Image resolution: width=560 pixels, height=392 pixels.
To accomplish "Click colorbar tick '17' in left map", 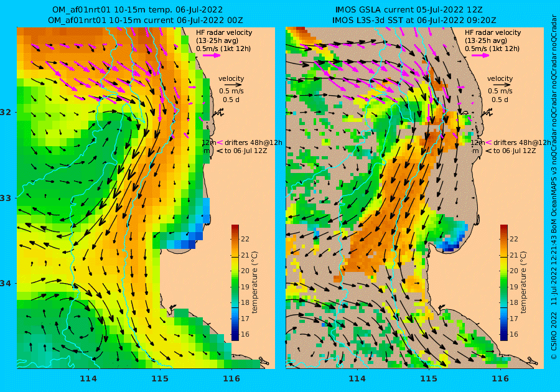I will click(245, 319).
